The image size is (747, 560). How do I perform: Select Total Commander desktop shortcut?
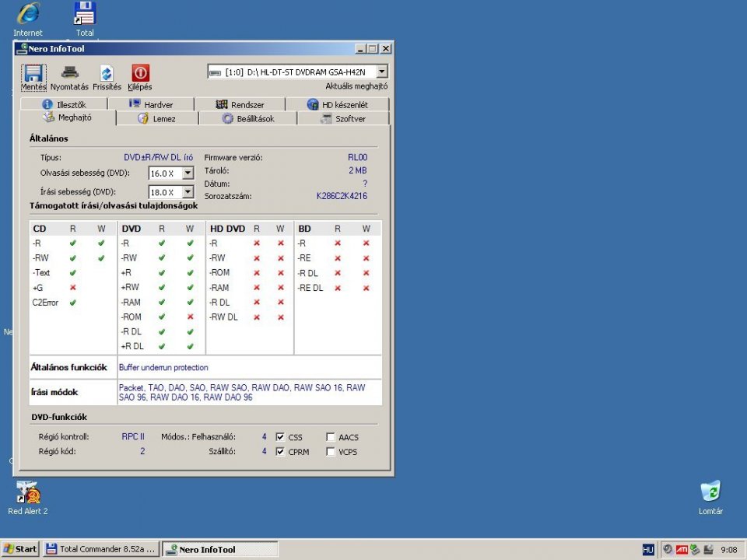tap(85, 13)
